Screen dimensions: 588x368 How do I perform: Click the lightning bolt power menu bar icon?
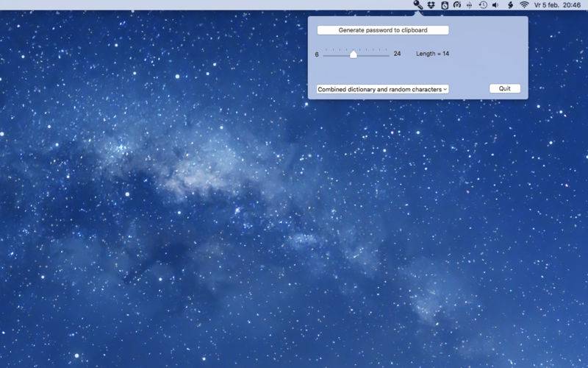click(510, 5)
